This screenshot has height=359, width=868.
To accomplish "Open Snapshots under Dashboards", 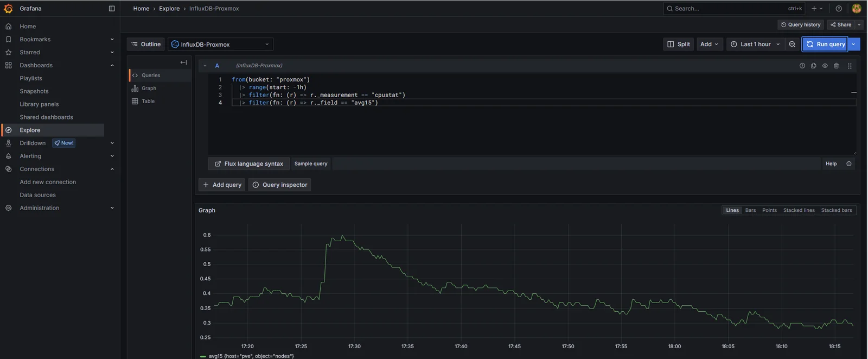I will pyautogui.click(x=34, y=91).
